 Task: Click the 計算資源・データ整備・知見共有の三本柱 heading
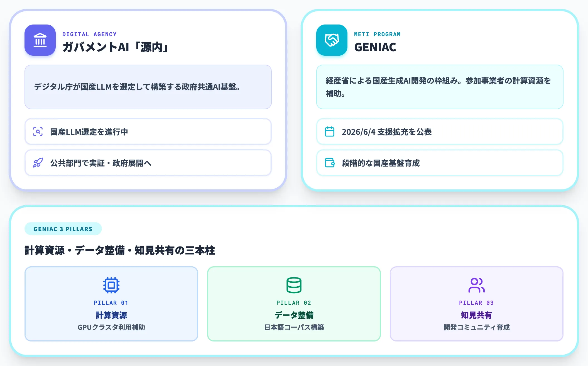120,250
